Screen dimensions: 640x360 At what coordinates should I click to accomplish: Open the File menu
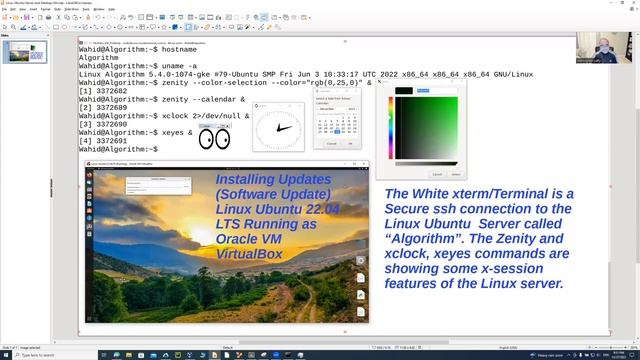[4, 9]
